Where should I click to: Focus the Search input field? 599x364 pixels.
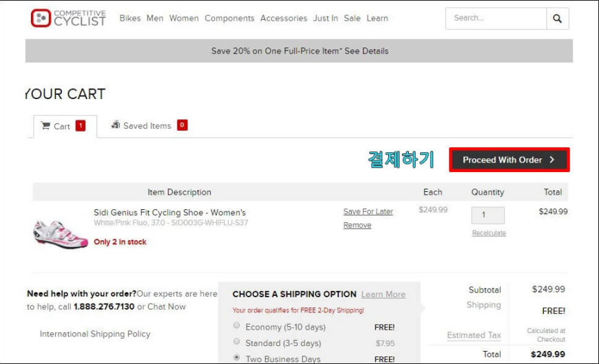click(496, 19)
